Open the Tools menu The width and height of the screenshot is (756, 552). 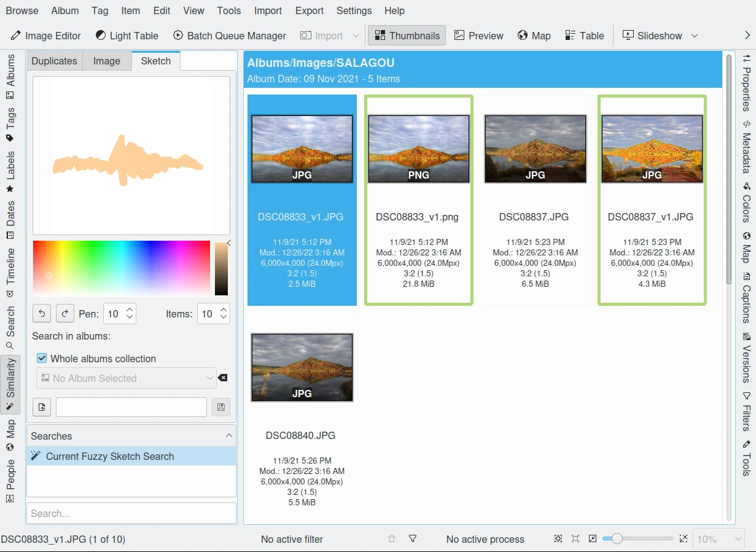[228, 10]
